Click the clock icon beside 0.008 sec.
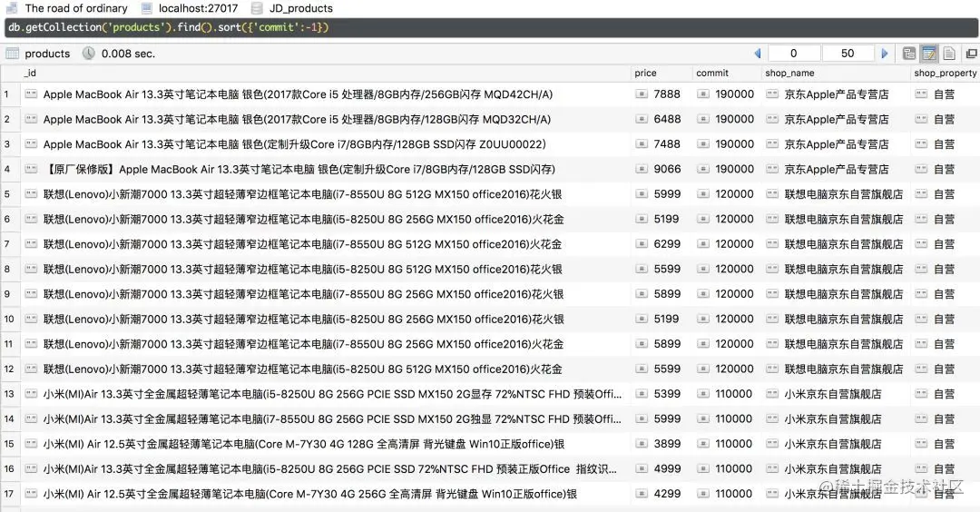The height and width of the screenshot is (512, 980). click(89, 54)
